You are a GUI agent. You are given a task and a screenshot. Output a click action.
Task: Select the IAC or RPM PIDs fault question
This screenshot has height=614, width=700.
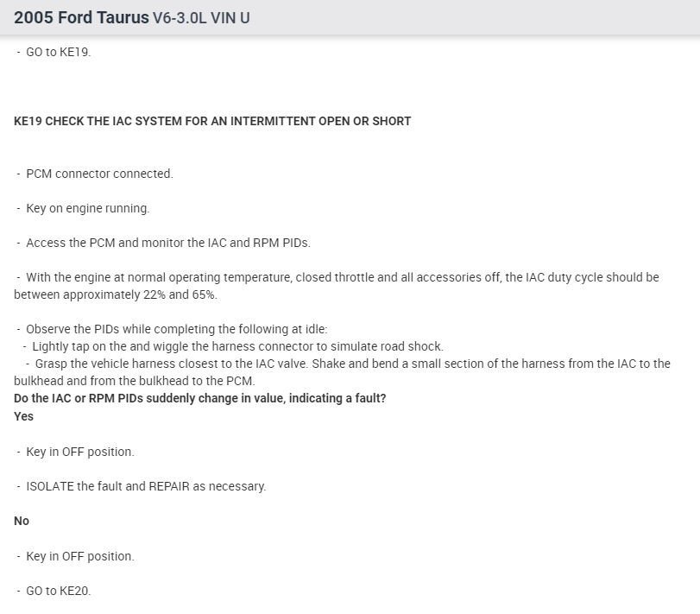pos(199,398)
